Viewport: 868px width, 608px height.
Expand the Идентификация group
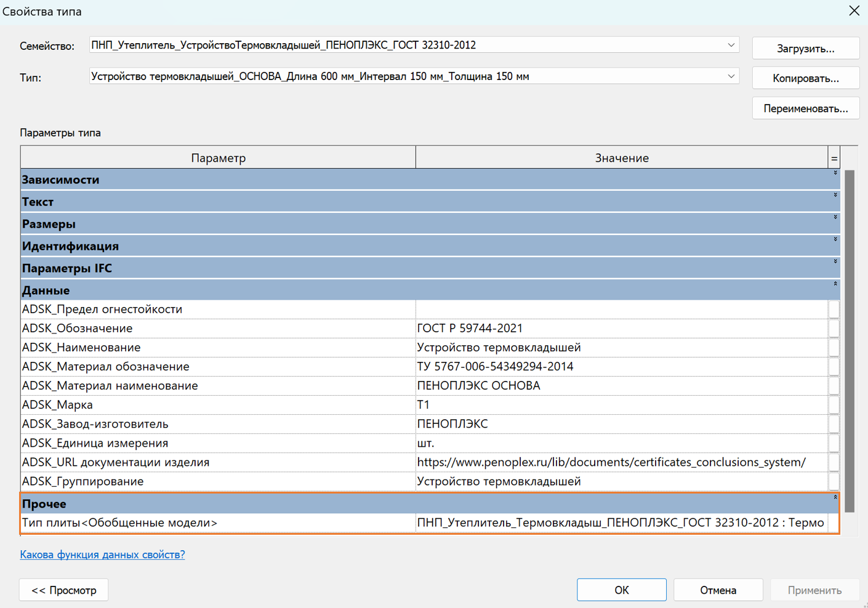click(835, 240)
